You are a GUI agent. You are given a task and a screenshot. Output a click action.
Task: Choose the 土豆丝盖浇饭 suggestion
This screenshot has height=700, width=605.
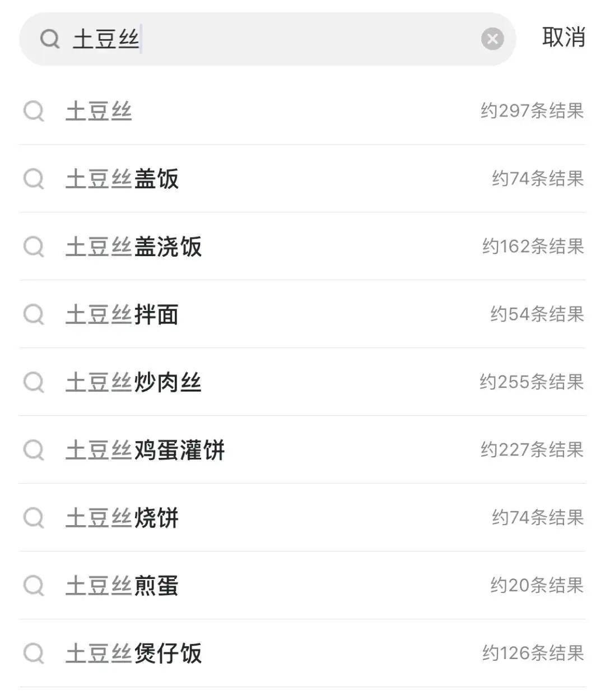(x=302, y=247)
